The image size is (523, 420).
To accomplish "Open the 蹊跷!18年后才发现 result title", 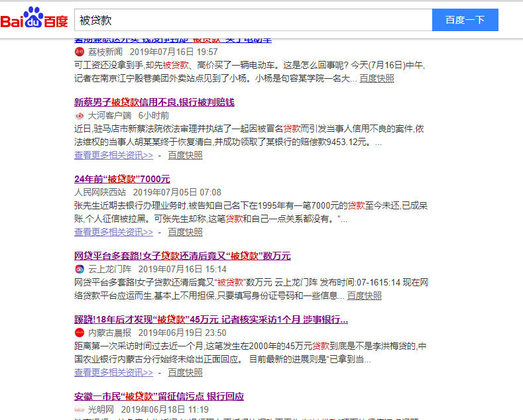I will click(211, 319).
